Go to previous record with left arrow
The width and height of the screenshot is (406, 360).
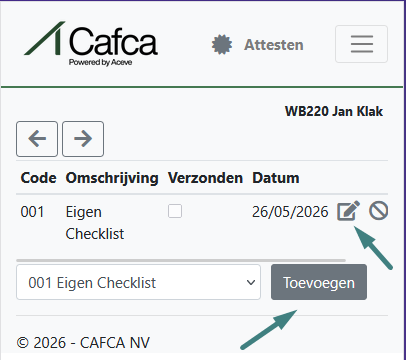[x=37, y=139]
